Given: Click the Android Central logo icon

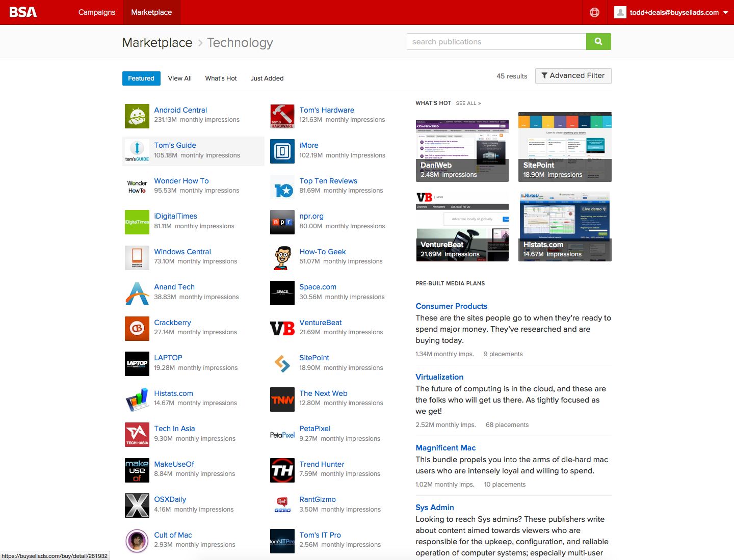Looking at the screenshot, I should point(137,116).
